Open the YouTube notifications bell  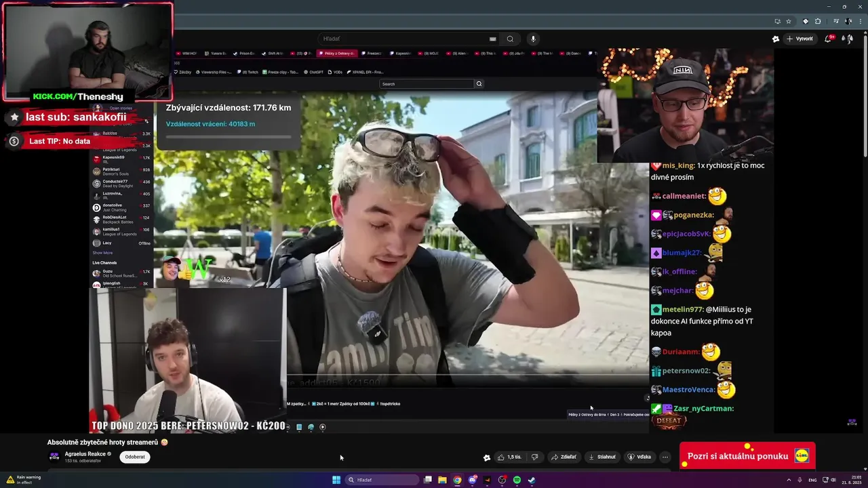pyautogui.click(x=828, y=39)
